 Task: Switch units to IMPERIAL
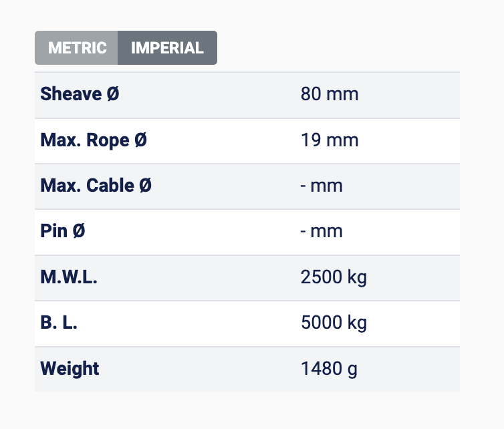167,48
